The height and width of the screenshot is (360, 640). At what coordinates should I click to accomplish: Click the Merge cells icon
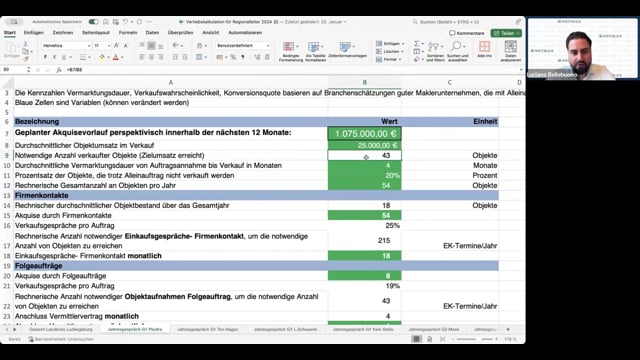(x=199, y=57)
